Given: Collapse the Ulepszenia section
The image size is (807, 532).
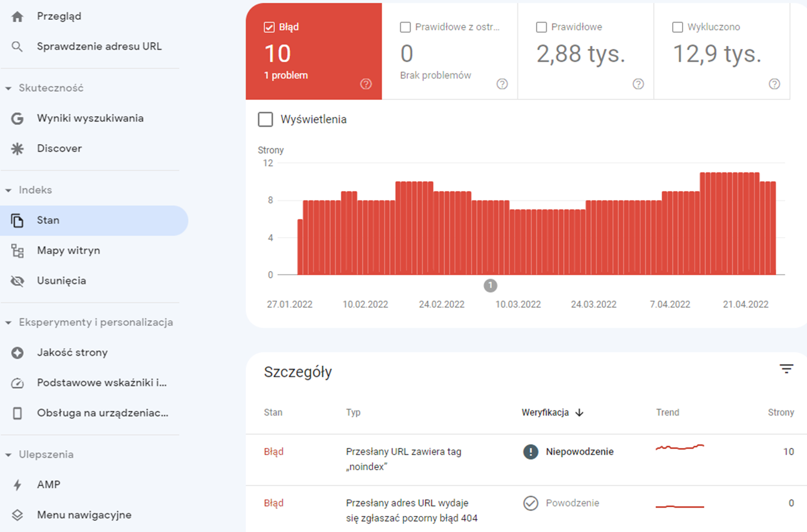Looking at the screenshot, I should [x=8, y=455].
